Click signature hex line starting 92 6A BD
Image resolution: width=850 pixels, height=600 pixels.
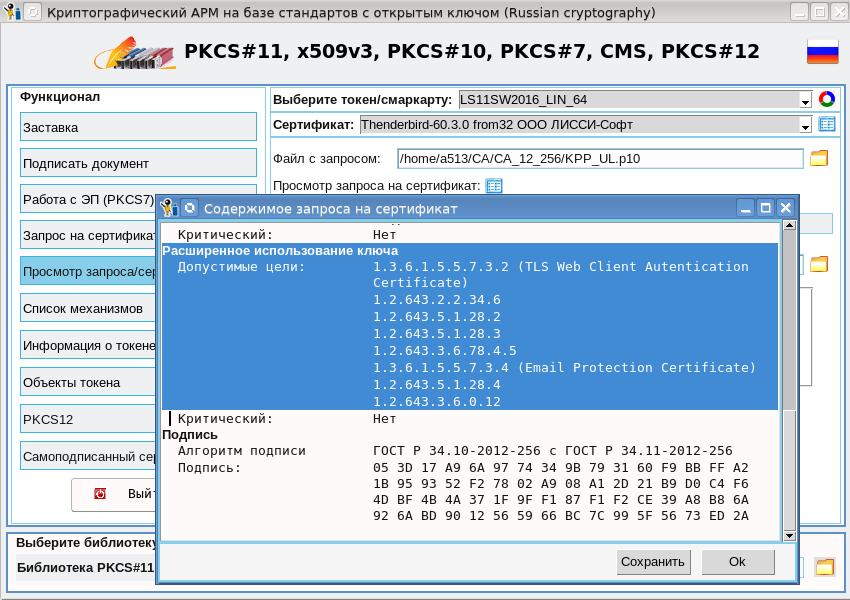point(561,516)
